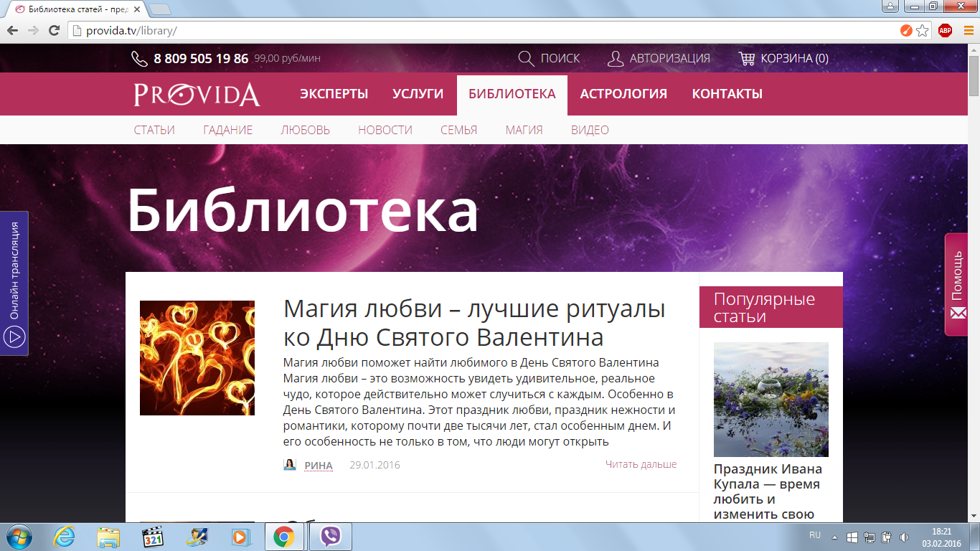Go to the НОВОСТИ submenu

click(385, 130)
